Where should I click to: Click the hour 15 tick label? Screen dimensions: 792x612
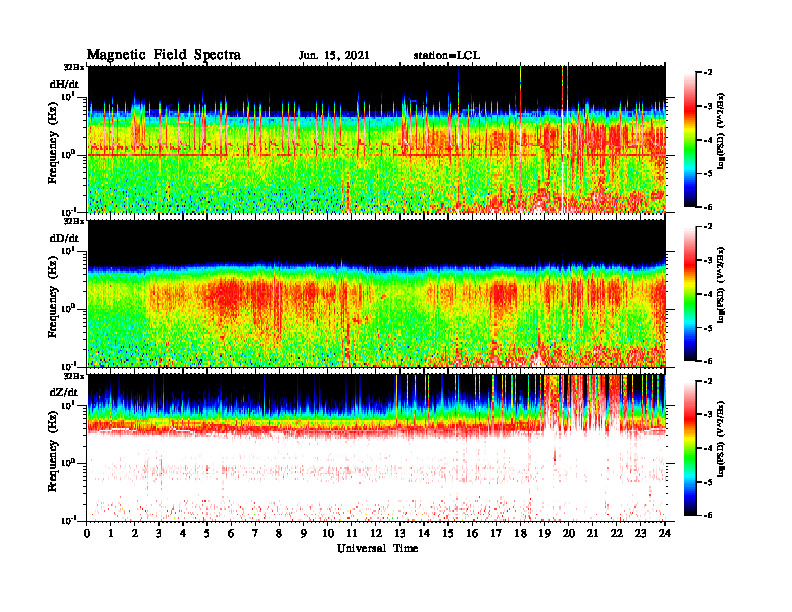point(448,533)
